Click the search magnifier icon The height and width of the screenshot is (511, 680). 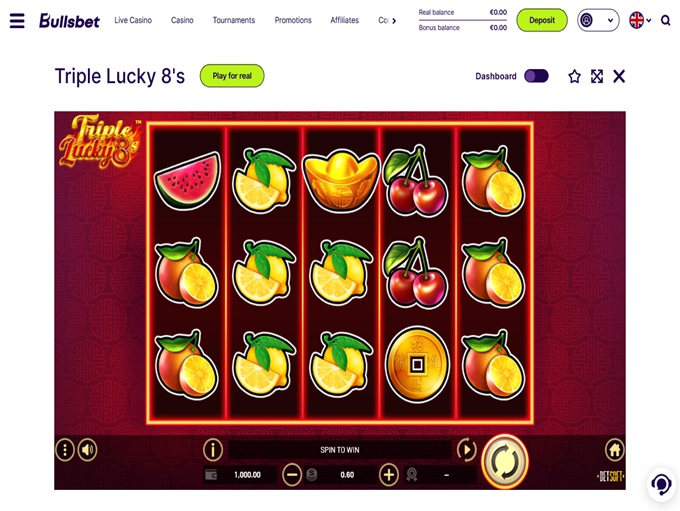pyautogui.click(x=665, y=20)
